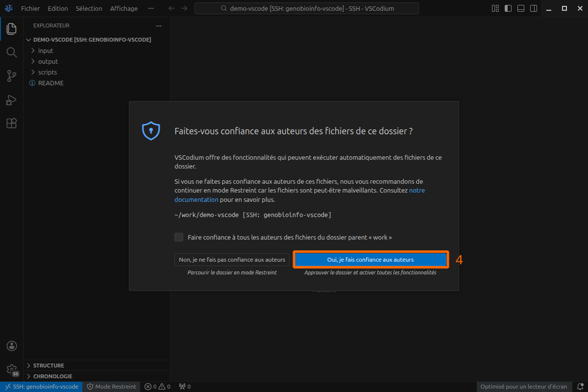The image size is (588, 392).
Task: Open the Search view icon
Action: click(11, 52)
